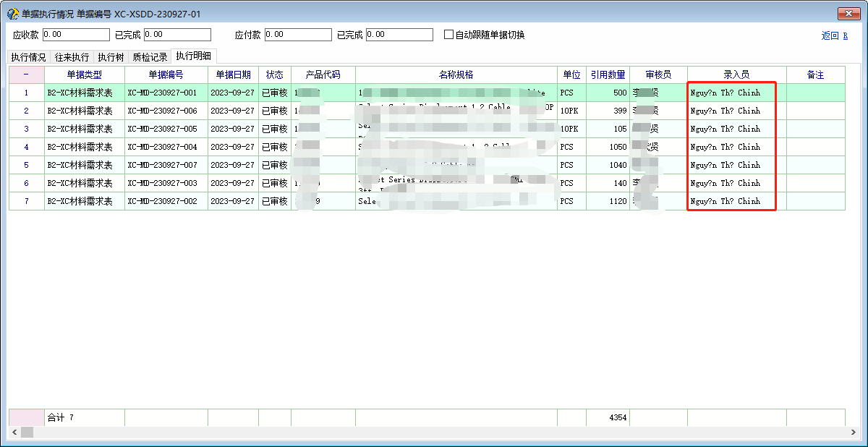Sort by the 单据日期 column header
This screenshot has width=868, height=447.
(233, 74)
